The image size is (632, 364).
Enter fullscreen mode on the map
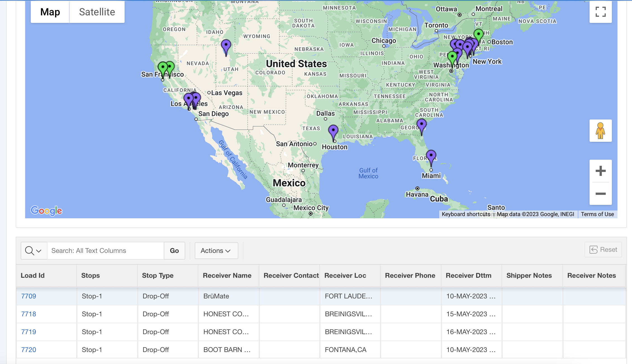(x=600, y=12)
